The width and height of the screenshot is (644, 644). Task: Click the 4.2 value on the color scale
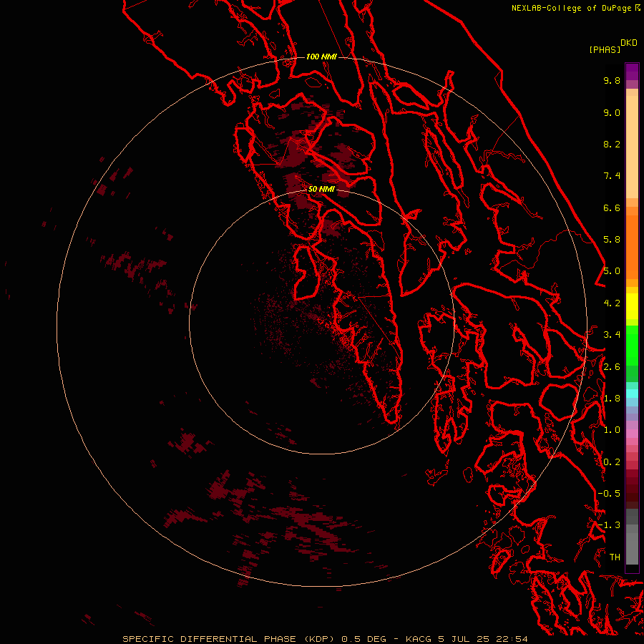point(612,303)
